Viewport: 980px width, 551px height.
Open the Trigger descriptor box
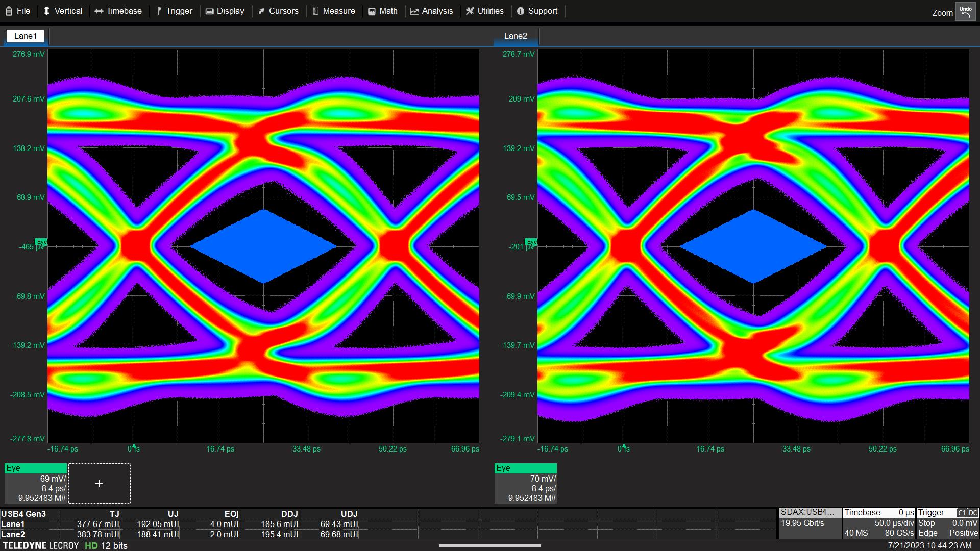947,523
